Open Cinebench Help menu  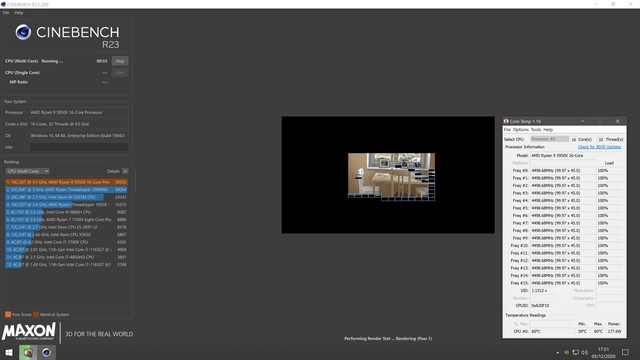coord(19,13)
